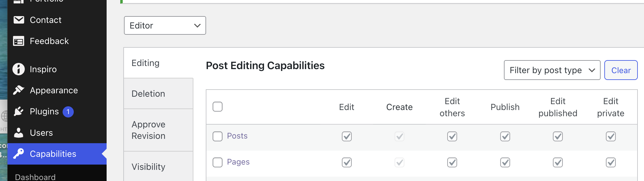Select the Visibility tab
Image resolution: width=644 pixels, height=181 pixels.
[x=148, y=167]
